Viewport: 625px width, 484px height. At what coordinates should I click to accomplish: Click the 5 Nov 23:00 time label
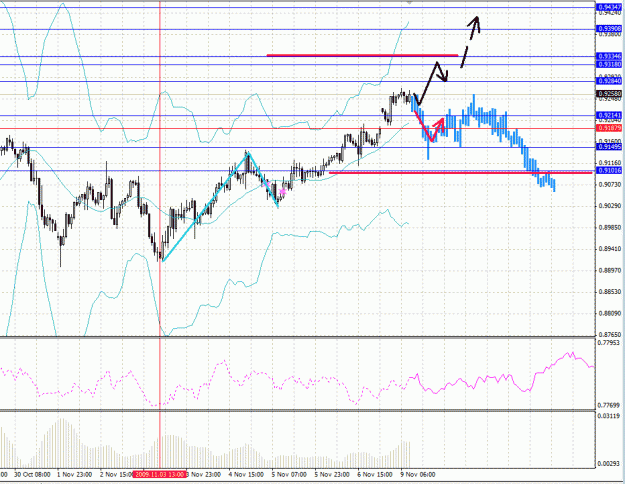[x=332, y=474]
